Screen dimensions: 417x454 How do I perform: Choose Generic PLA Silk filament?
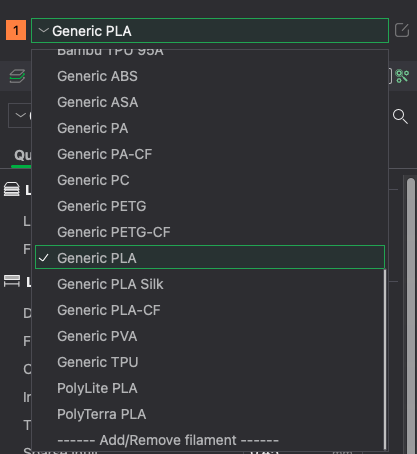tap(210, 284)
